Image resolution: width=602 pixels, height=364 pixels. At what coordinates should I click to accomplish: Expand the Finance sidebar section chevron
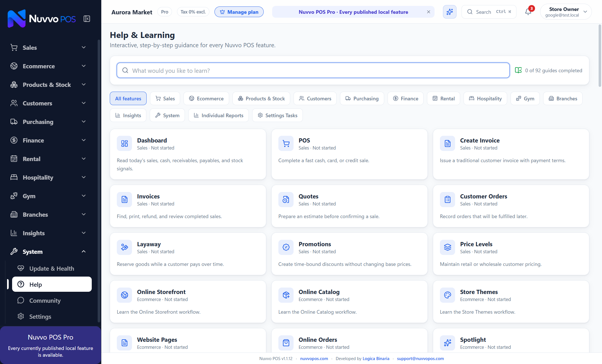coord(84,140)
